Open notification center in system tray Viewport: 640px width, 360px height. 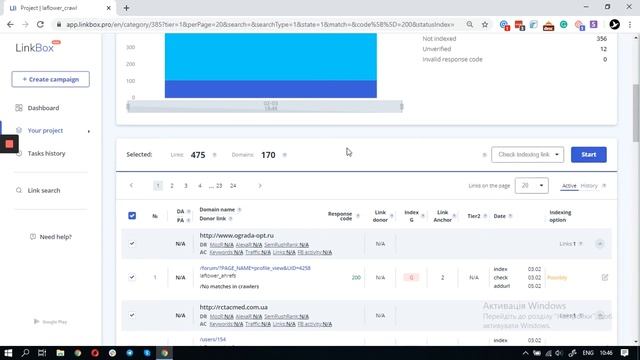tap(624, 353)
